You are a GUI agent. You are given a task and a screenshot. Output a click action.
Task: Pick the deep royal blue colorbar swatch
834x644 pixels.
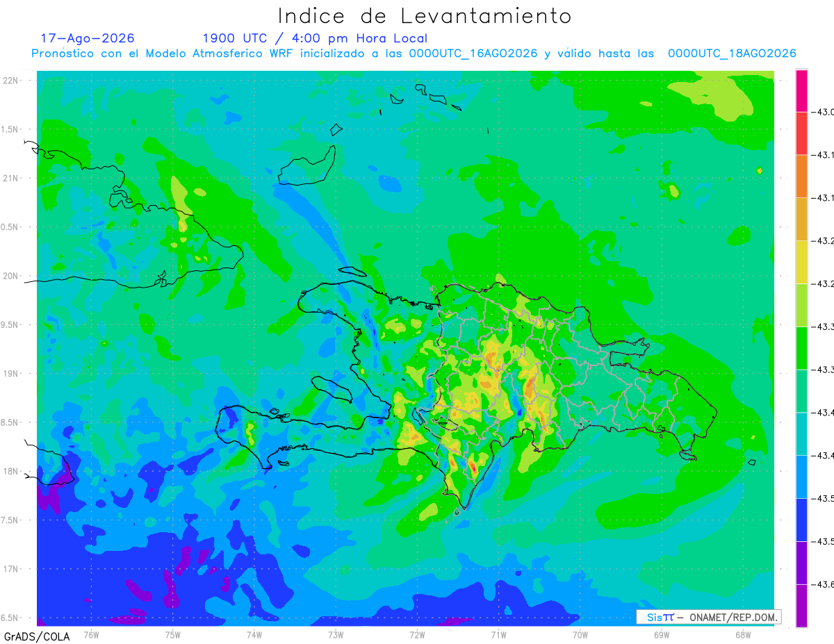click(801, 520)
